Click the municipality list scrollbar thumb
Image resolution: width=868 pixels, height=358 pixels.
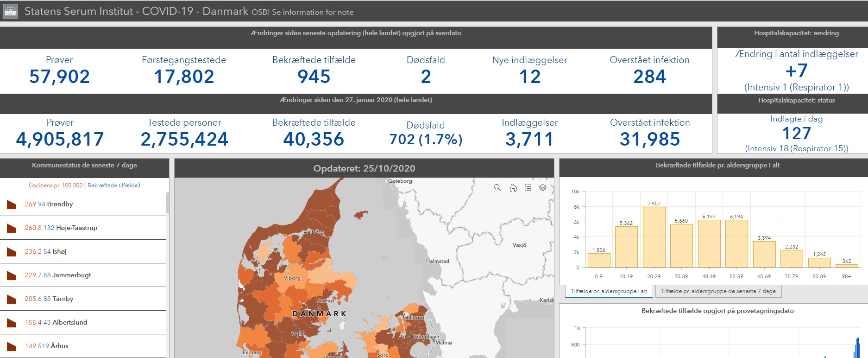[167, 203]
